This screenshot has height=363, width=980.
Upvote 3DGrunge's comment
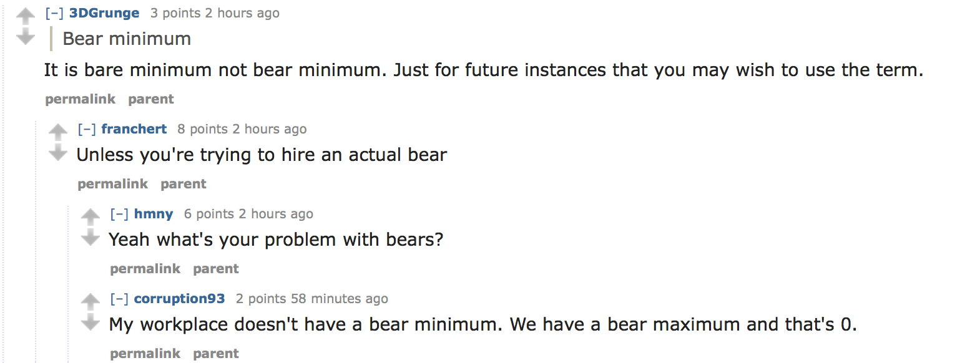(x=26, y=16)
